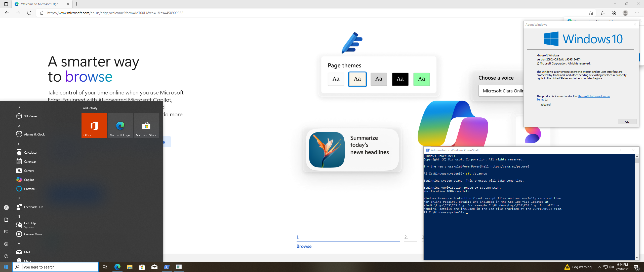Screen dimensions: 644x272
Task: Open the Power options in Start
Action: click(6, 256)
